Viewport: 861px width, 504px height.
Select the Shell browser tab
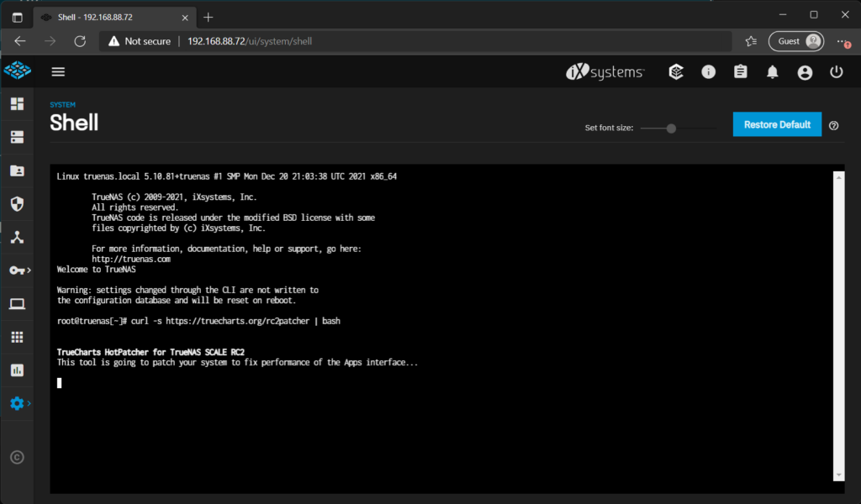114,18
